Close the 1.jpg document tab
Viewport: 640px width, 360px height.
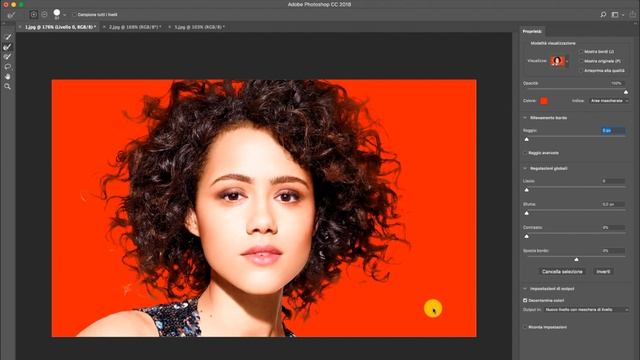tap(20, 27)
